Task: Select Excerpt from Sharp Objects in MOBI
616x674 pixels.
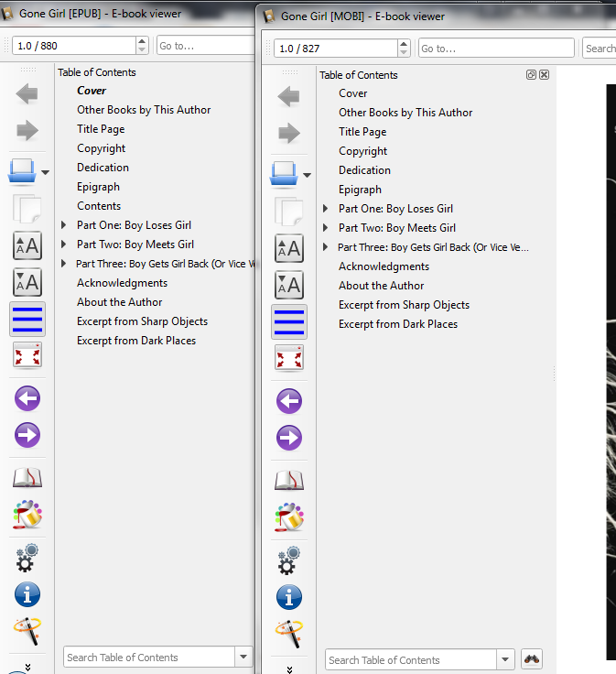Action: (x=404, y=305)
